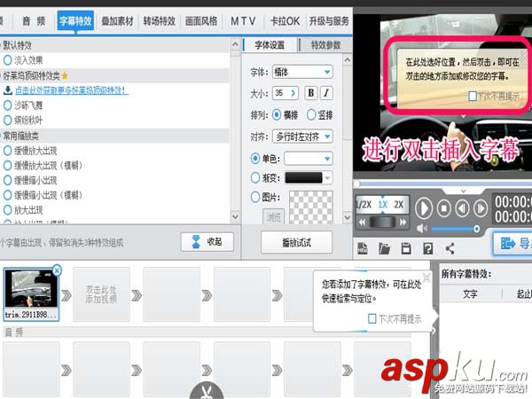Screen dimensions: 532x399
Task: Check 下次不再提示 in the subtitle search popup
Action: [x=372, y=318]
